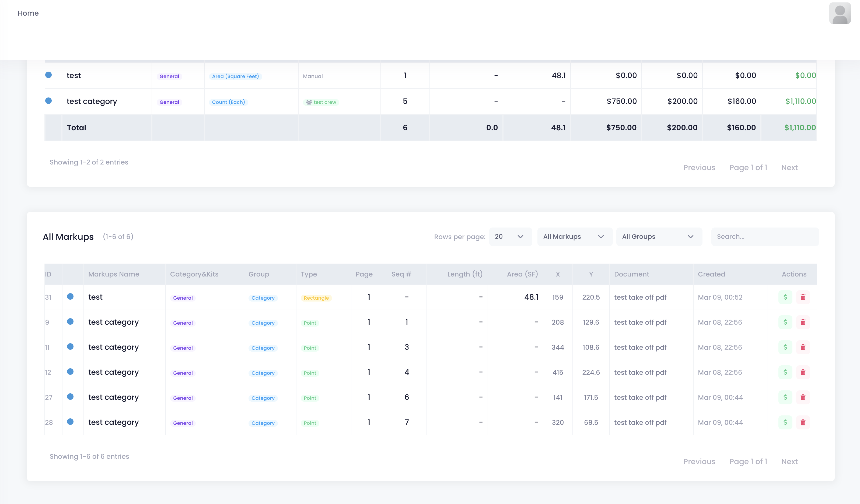Click the blue color dot in the test category summary row

click(48, 101)
